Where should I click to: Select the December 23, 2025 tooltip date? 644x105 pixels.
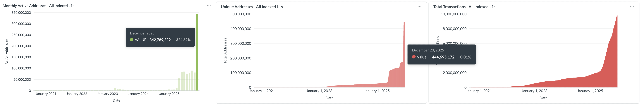428,50
